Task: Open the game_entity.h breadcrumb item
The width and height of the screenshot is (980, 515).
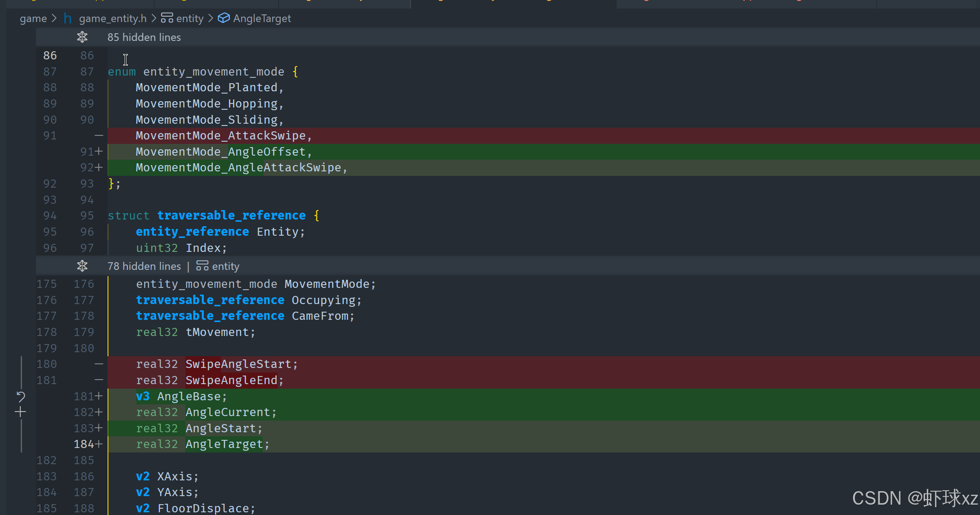Action: [x=112, y=18]
